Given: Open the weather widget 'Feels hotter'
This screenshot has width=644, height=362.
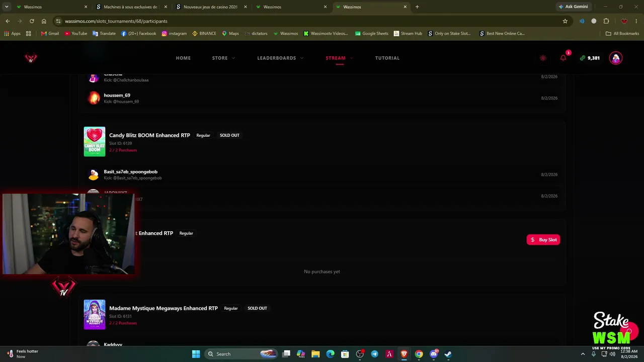Looking at the screenshot, I should tap(23, 354).
